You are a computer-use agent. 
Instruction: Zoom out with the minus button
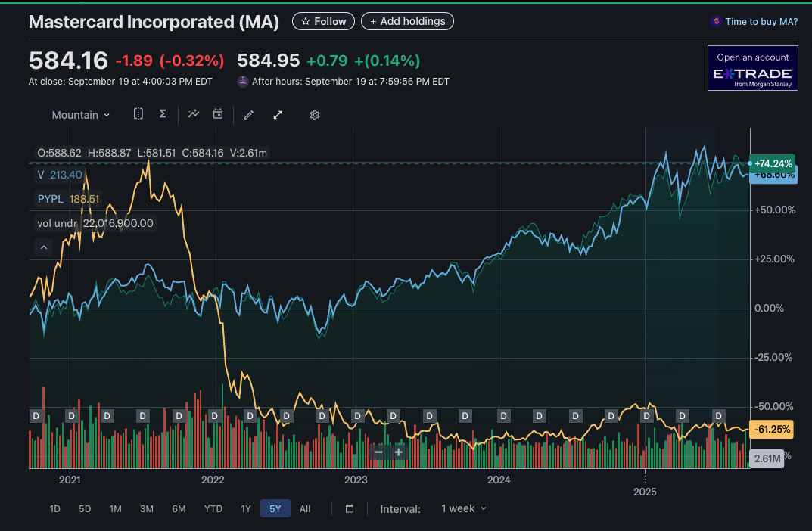tap(378, 452)
